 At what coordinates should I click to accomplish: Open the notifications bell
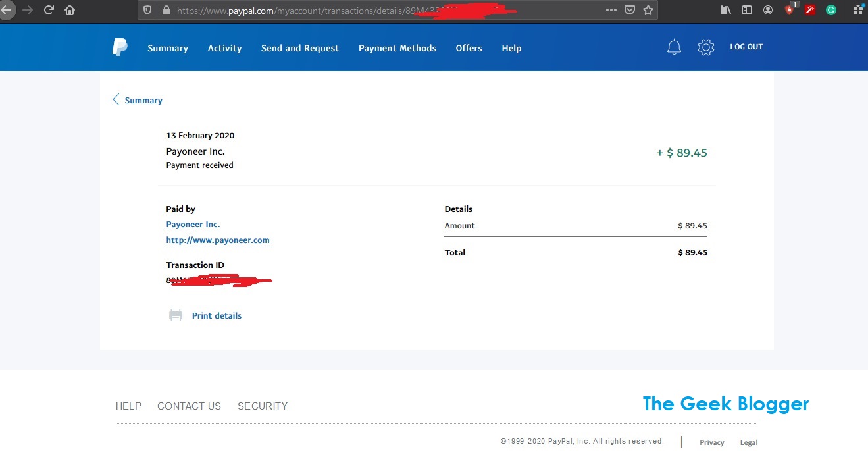click(674, 47)
